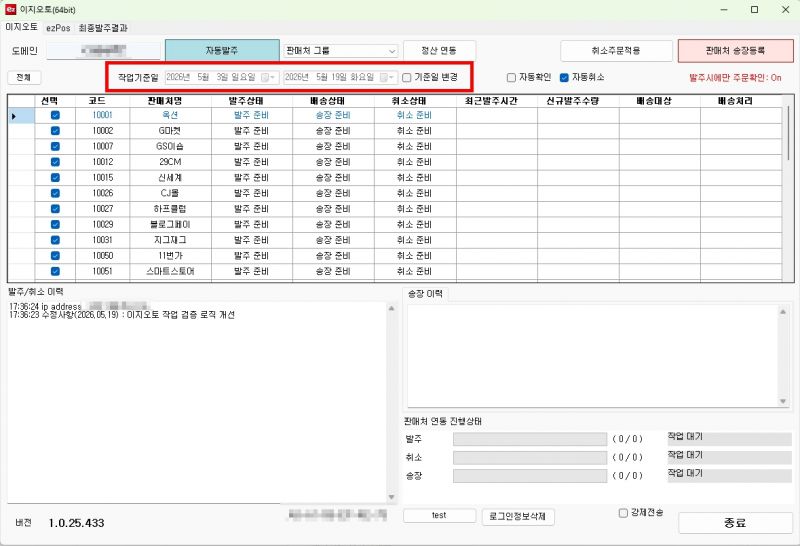Viewport: 800px width, 546px height.
Task: Click the 발주 progress bar
Action: 530,439
